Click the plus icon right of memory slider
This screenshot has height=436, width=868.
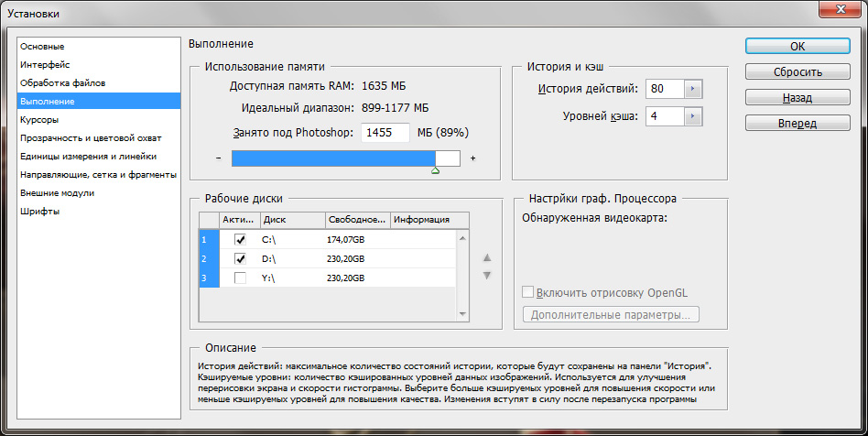[472, 158]
